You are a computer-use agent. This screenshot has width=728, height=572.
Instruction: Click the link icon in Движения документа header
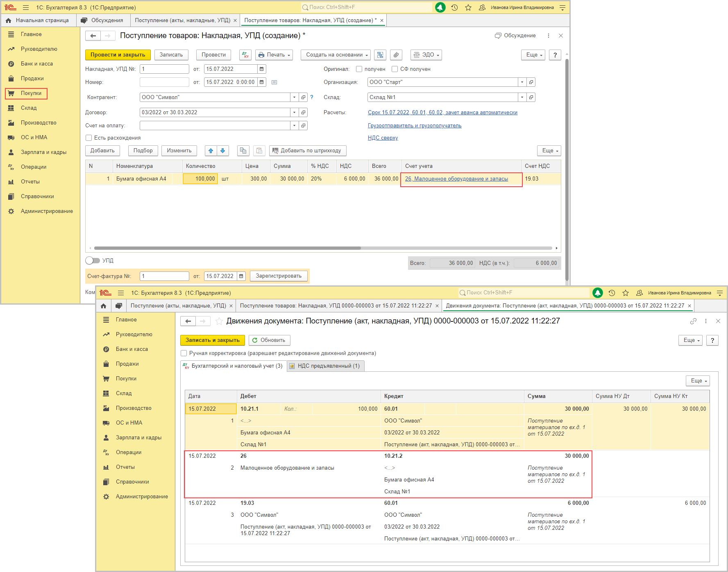pos(693,321)
